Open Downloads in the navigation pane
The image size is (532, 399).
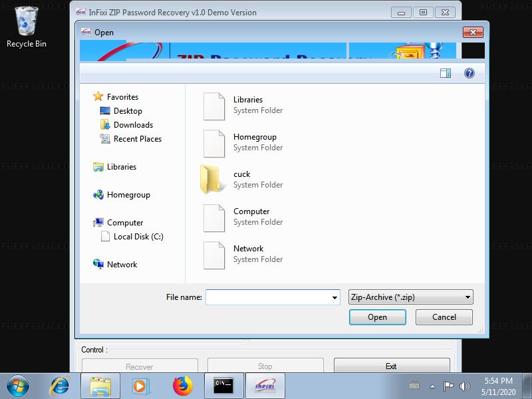pyautogui.click(x=126, y=125)
